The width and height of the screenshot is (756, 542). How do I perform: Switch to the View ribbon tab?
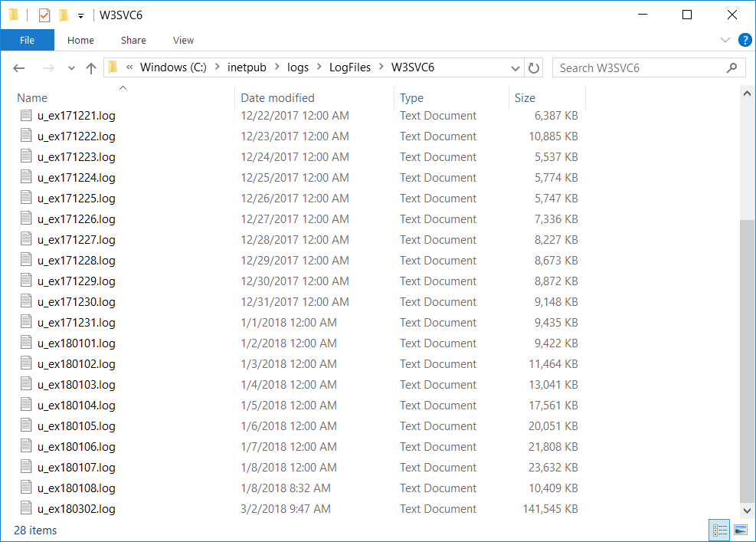click(x=183, y=40)
